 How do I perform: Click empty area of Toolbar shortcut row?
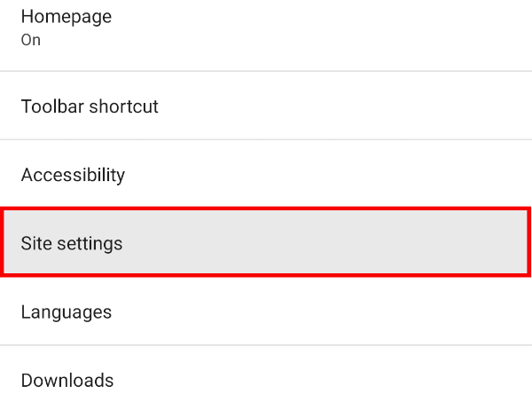coord(372,106)
